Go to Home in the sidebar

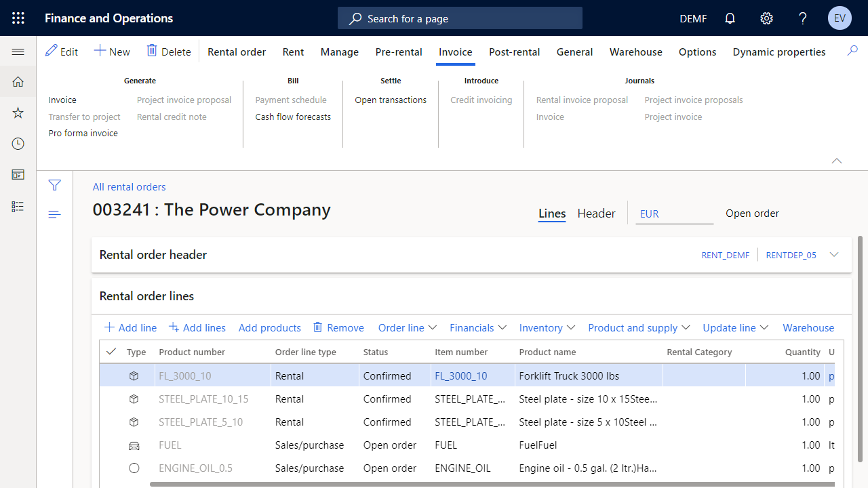(x=18, y=82)
